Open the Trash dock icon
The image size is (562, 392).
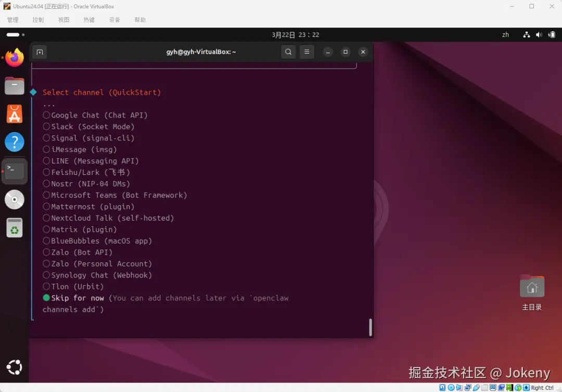coord(15,227)
